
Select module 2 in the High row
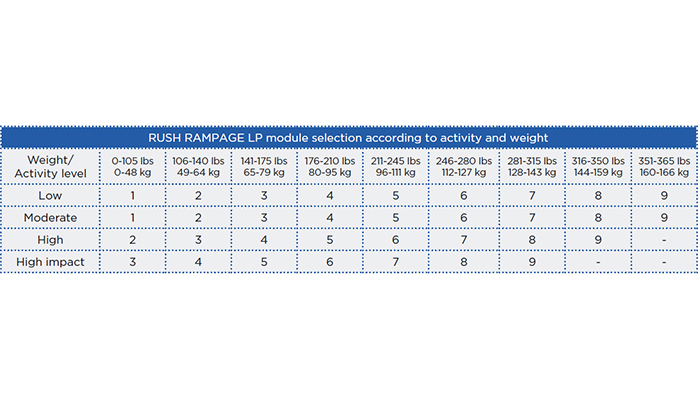[131, 240]
